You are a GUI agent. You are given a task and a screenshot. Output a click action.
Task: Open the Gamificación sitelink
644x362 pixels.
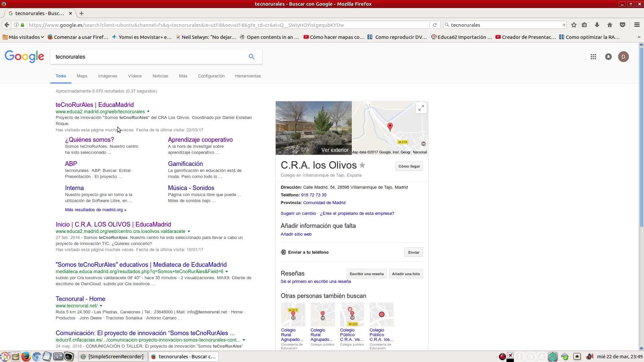[x=185, y=164]
